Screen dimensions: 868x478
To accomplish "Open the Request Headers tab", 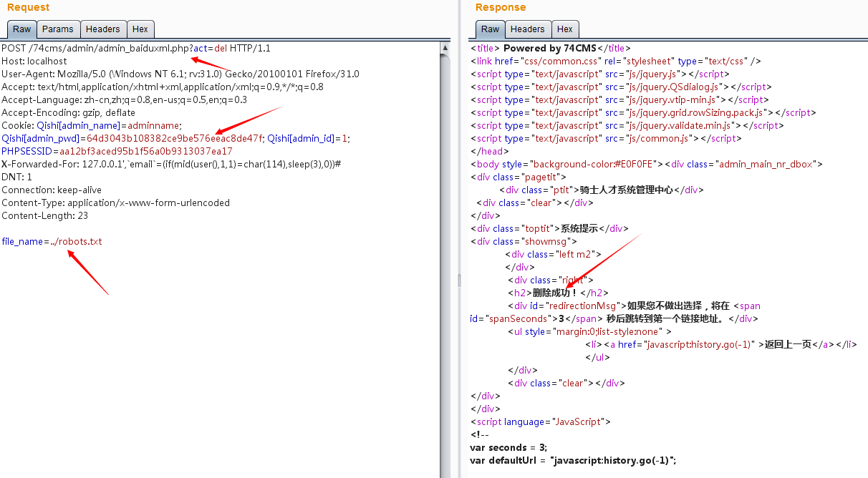I will pyautogui.click(x=102, y=29).
